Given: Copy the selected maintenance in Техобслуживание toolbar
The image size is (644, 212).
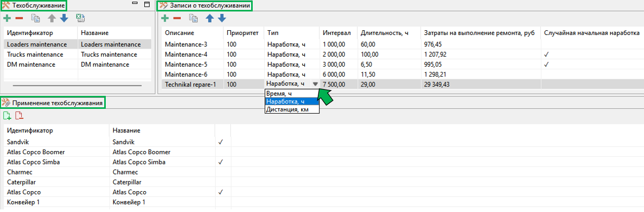Looking at the screenshot, I should coord(35,18).
